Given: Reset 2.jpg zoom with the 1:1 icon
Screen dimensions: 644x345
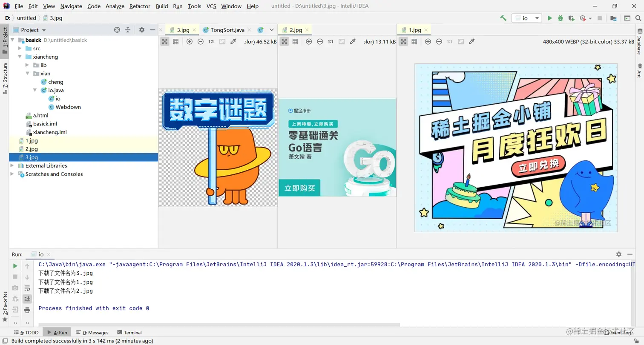Looking at the screenshot, I should click(x=330, y=41).
